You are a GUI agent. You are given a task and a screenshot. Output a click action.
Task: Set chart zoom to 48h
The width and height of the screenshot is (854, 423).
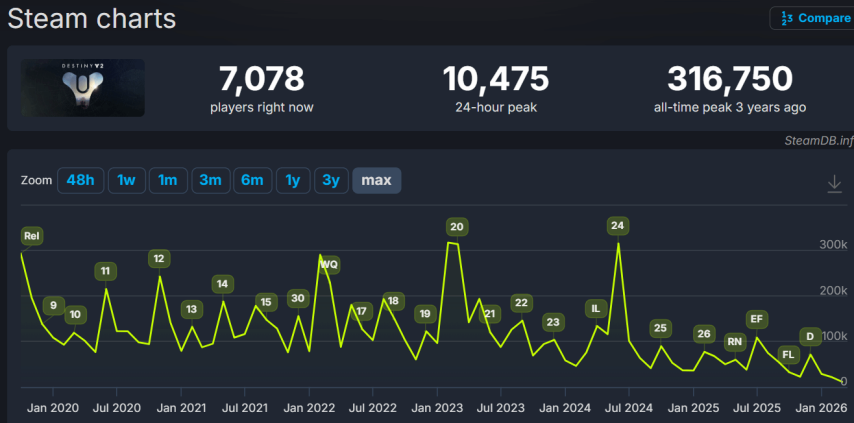(x=80, y=180)
